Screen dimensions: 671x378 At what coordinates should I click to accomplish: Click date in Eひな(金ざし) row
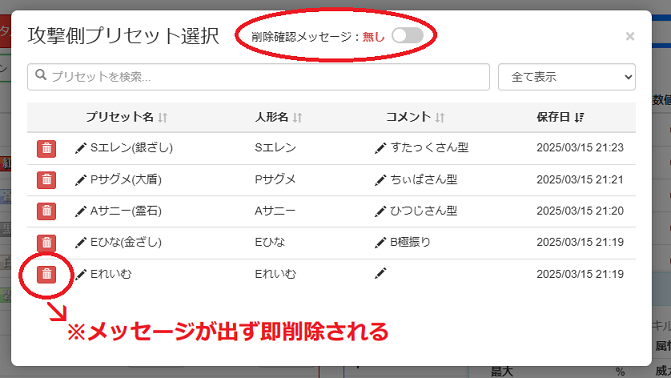tap(580, 242)
